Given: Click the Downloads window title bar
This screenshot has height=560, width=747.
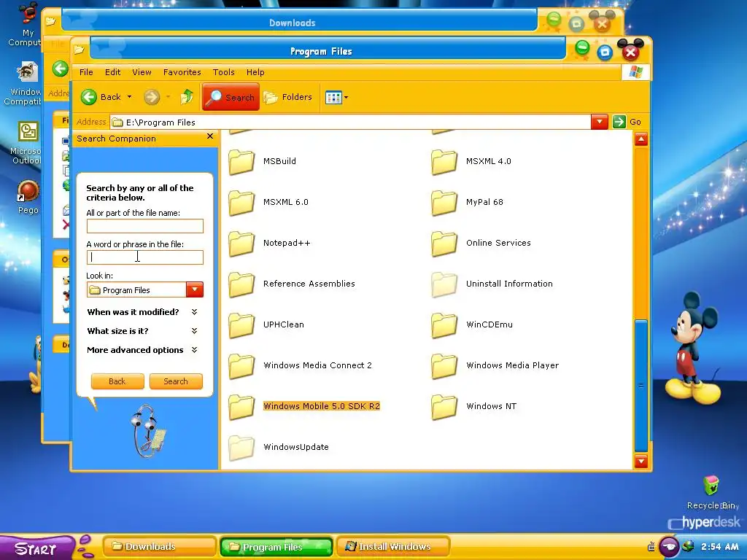Looking at the screenshot, I should (x=298, y=22).
